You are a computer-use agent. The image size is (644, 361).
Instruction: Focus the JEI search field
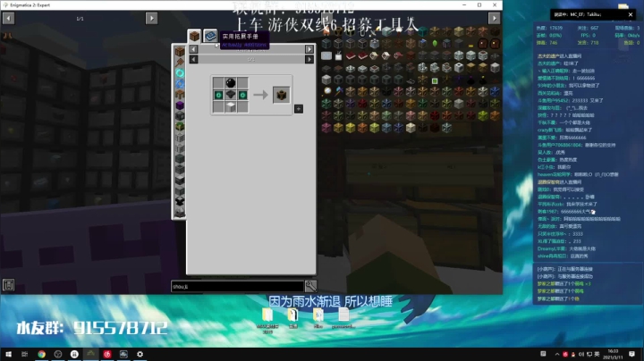pyautogui.click(x=237, y=286)
